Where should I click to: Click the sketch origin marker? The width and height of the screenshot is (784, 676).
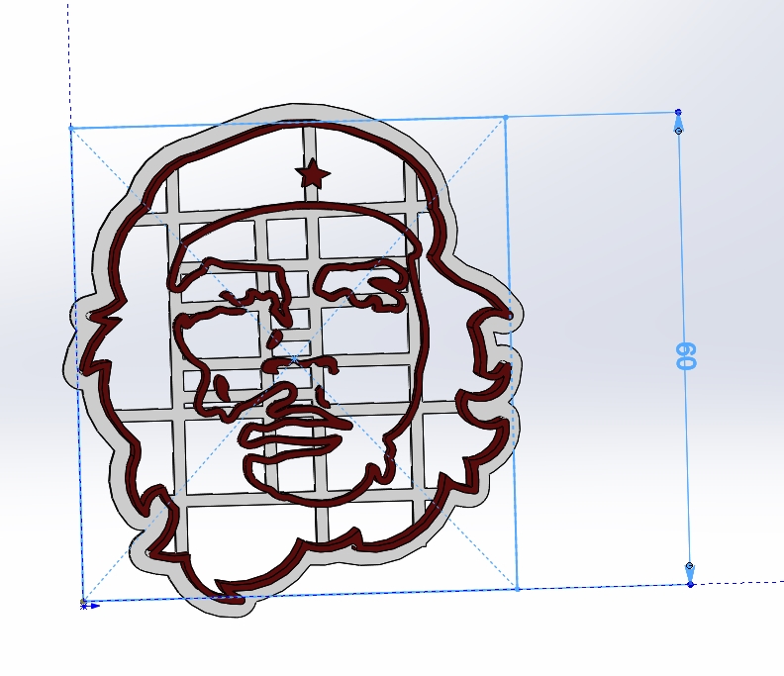pos(83,606)
